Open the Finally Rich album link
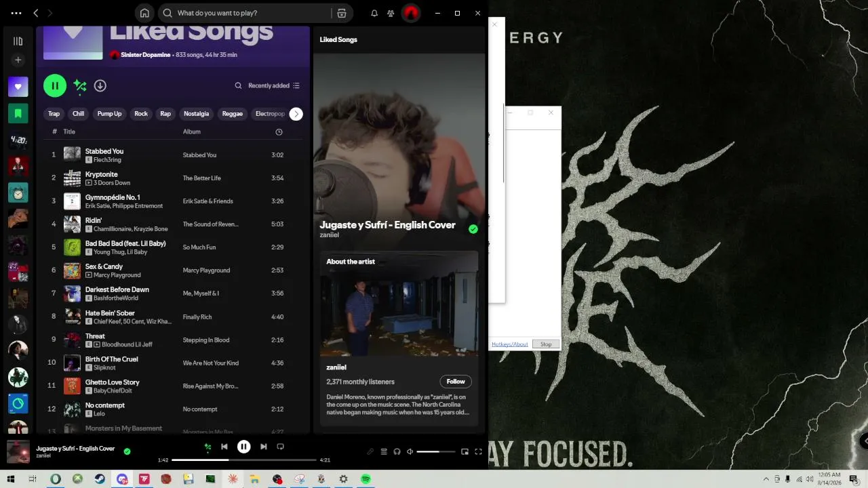This screenshot has height=488, width=868. tap(197, 317)
